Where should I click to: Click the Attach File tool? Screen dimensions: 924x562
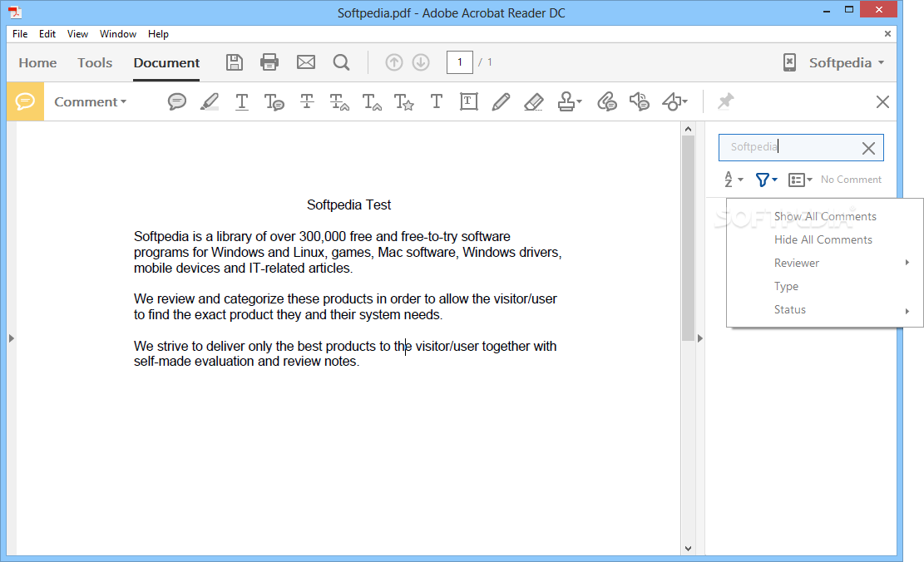click(607, 102)
